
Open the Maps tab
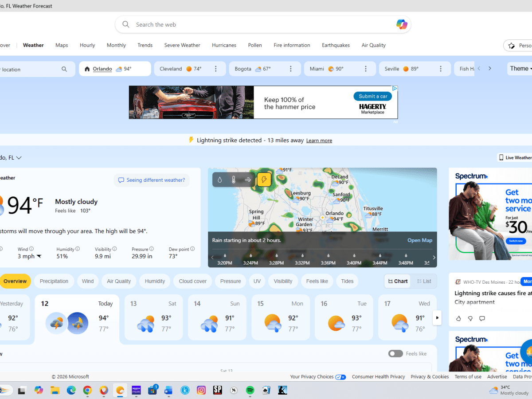(62, 45)
